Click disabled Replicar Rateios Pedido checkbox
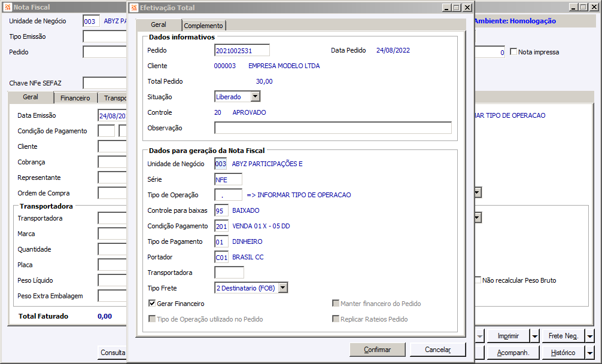The image size is (602, 364). [x=336, y=319]
